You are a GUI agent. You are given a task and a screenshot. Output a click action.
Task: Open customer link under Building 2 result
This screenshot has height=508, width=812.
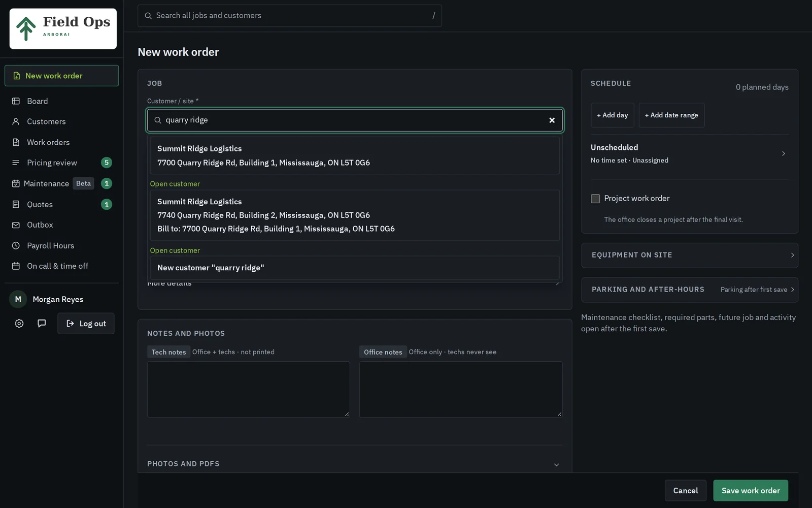175,250
